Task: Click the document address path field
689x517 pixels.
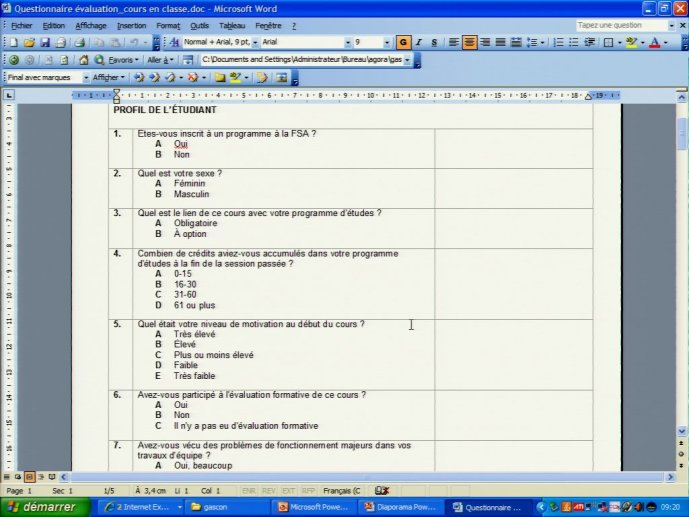Action: 302,60
